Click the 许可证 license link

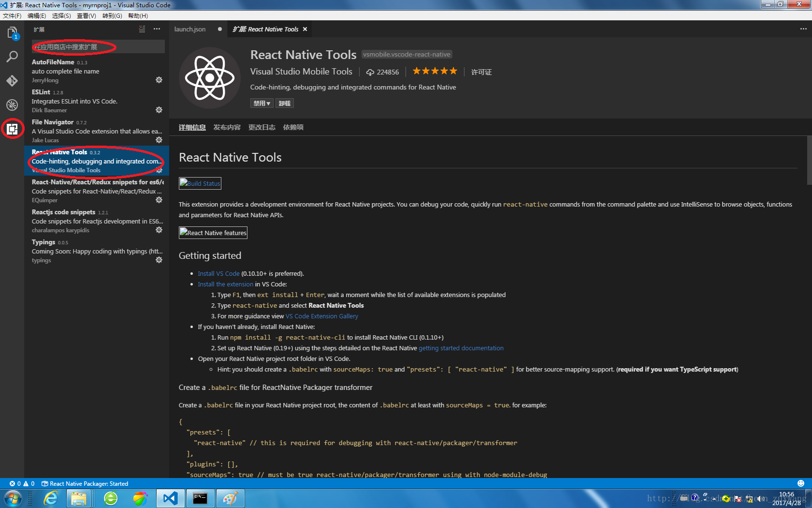481,72
